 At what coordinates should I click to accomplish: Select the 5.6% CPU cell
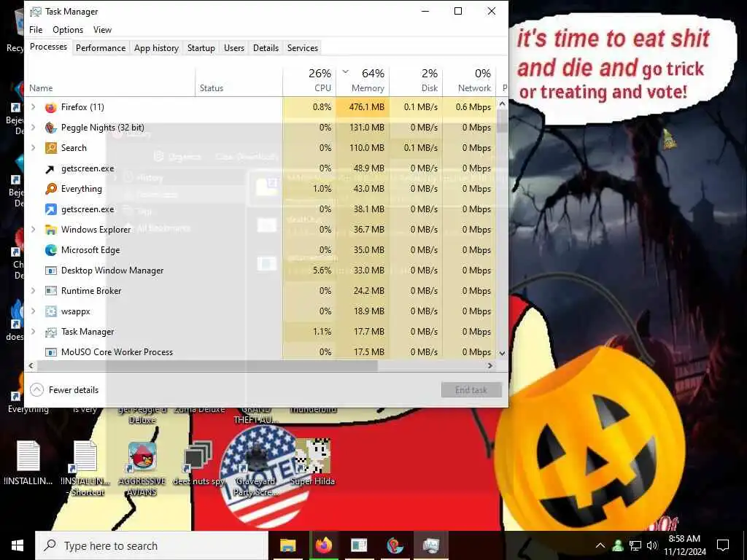(x=309, y=271)
